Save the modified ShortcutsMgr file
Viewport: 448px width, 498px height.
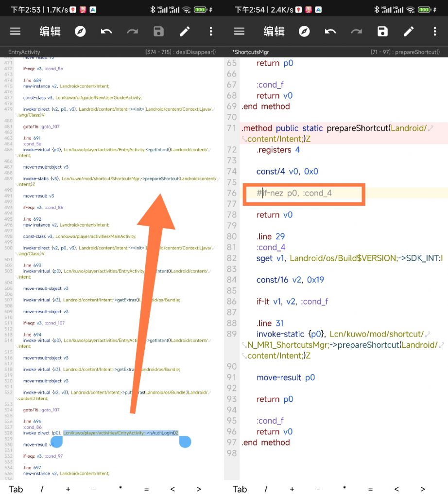[x=382, y=32]
